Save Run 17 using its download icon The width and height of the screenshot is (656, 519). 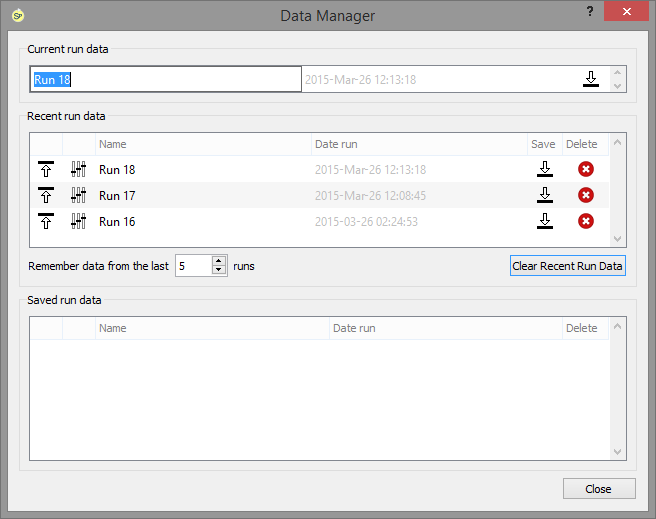(545, 195)
